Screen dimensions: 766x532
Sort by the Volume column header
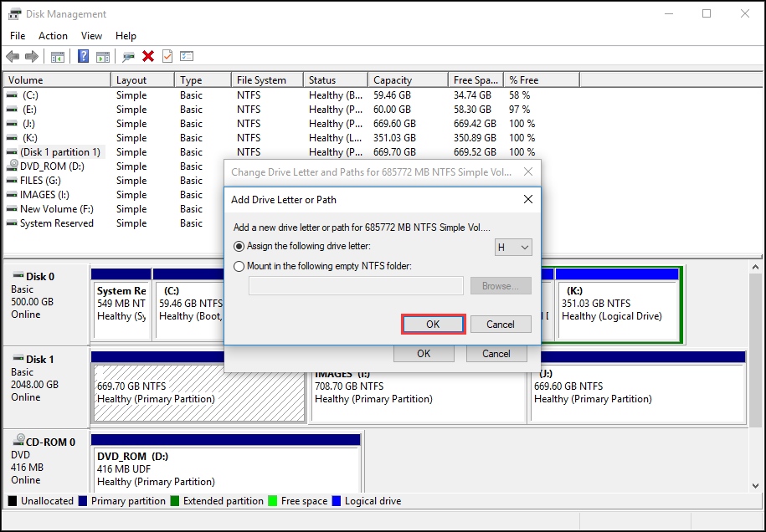tap(57, 80)
